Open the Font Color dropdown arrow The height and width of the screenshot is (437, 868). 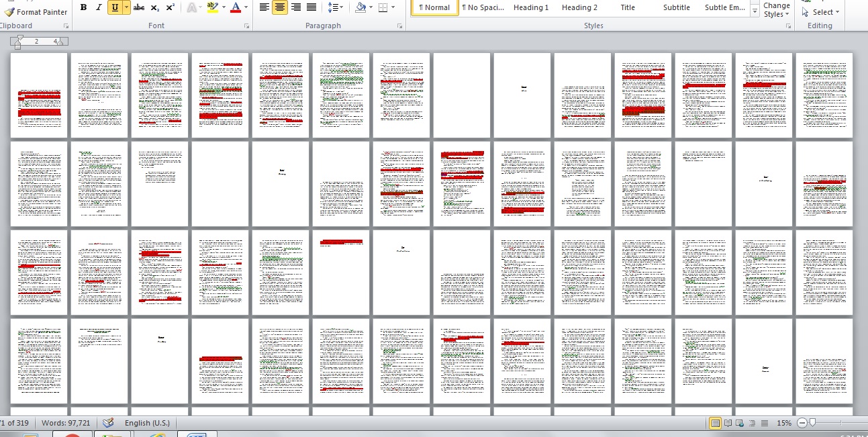246,7
